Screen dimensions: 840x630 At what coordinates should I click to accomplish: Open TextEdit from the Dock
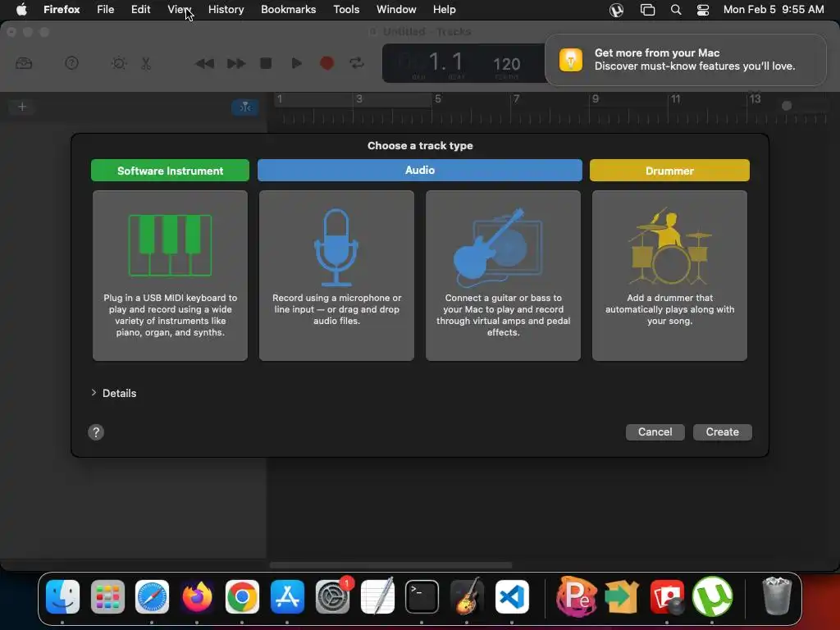pyautogui.click(x=377, y=596)
